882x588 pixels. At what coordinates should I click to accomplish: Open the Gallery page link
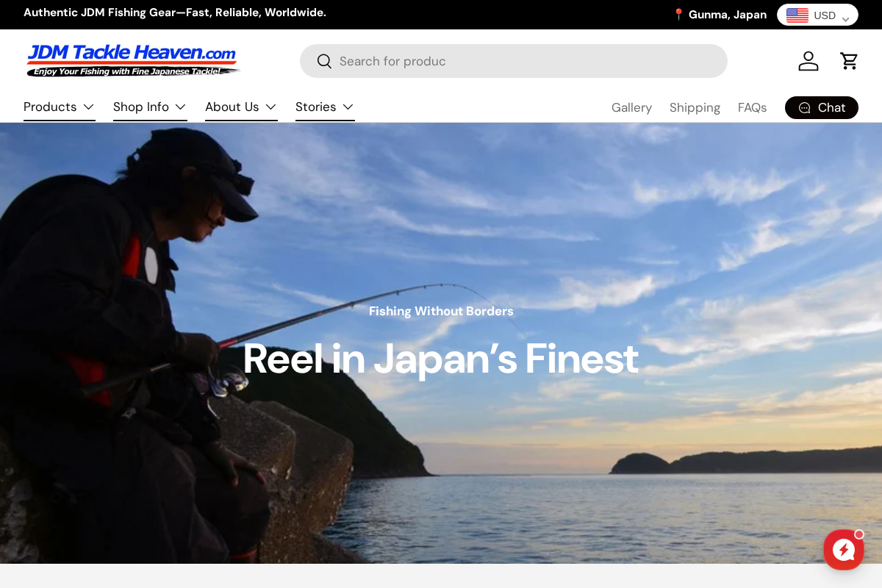click(631, 107)
